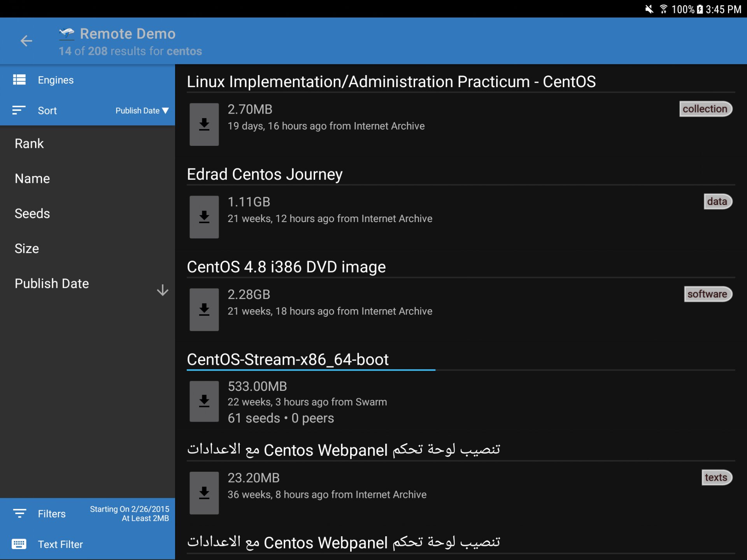Screen dimensions: 747x560
Task: Click the Engines list icon
Action: (19, 80)
